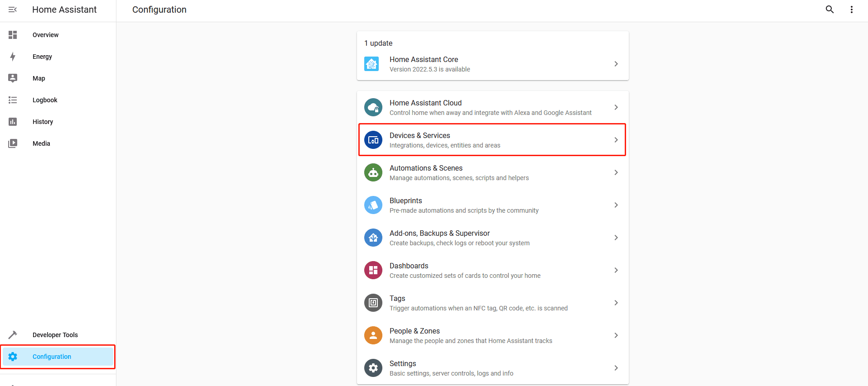
Task: Expand Home Assistant Core update chevron
Action: pyautogui.click(x=616, y=64)
